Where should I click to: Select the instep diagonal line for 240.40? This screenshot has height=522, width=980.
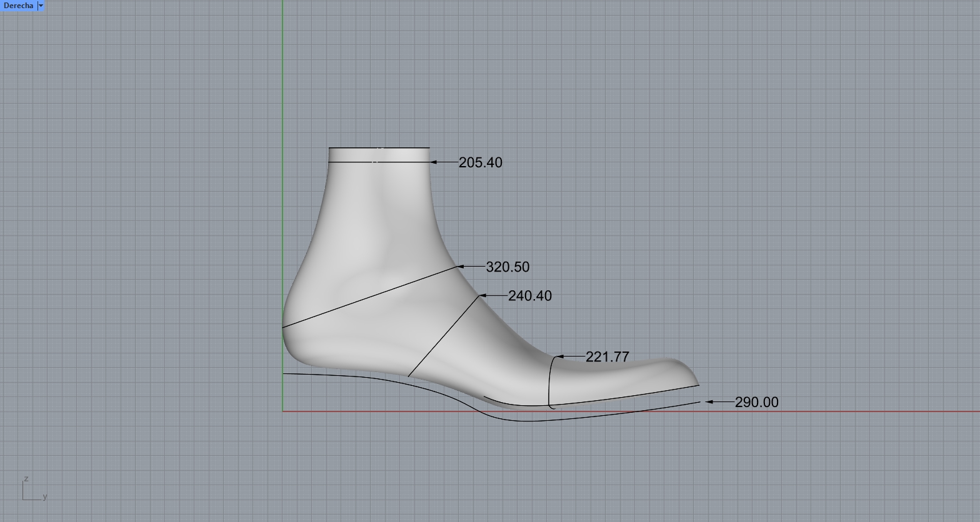444,336
